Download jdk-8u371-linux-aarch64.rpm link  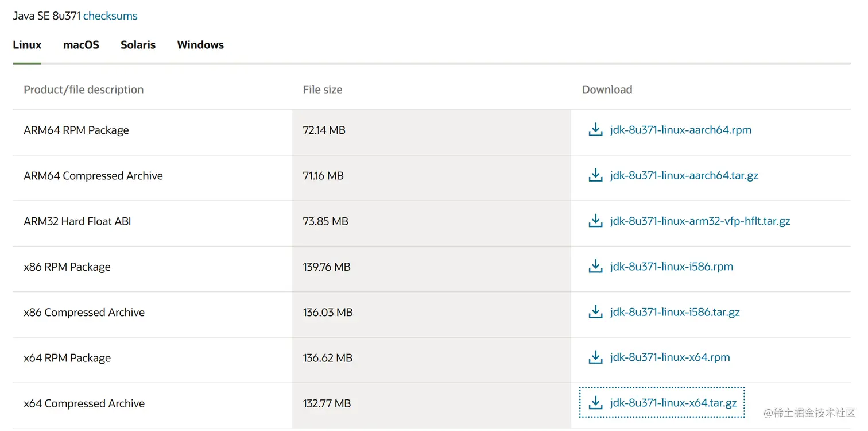click(x=681, y=130)
